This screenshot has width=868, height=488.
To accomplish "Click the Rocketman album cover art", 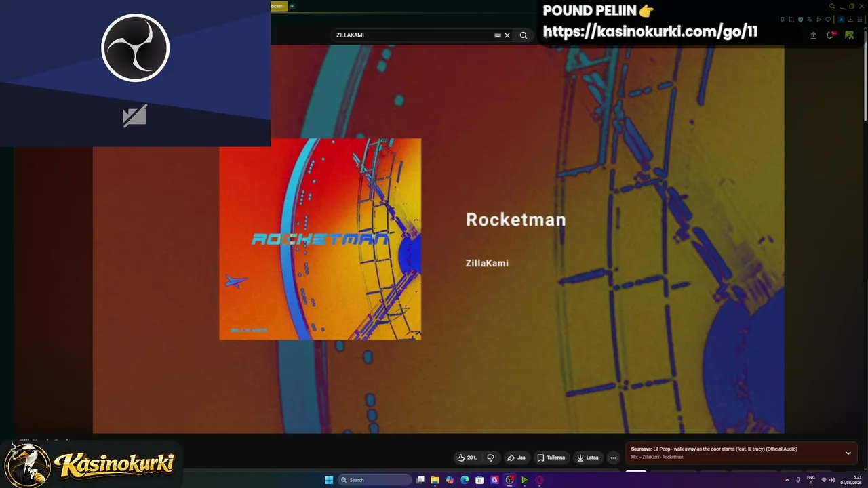I will (x=320, y=239).
